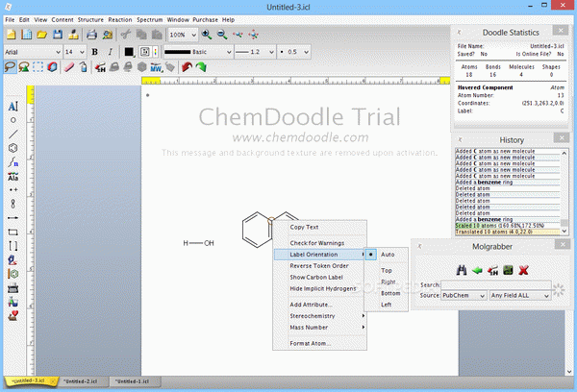Expand the Stereochemistry submenu

[x=320, y=316]
